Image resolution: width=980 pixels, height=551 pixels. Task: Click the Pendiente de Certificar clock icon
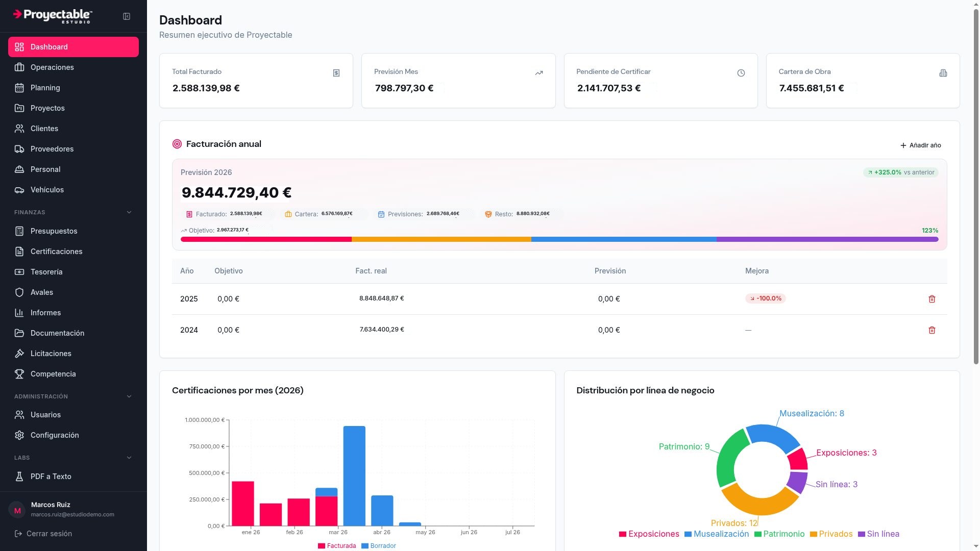[x=741, y=73]
